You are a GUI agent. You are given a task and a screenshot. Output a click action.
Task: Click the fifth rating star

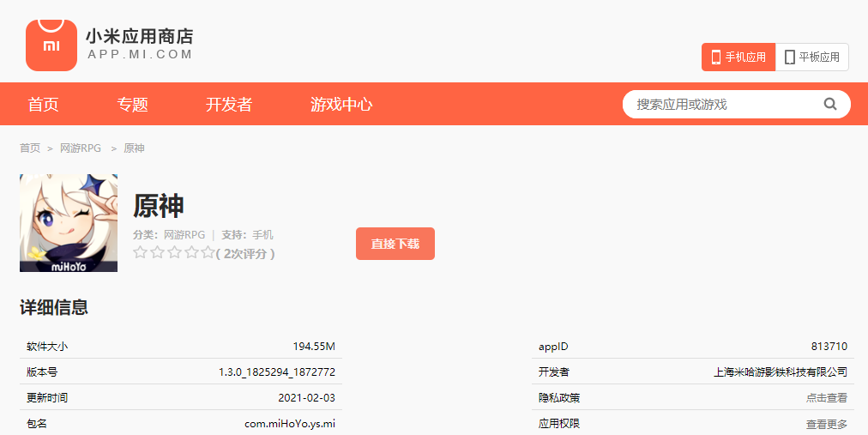208,252
